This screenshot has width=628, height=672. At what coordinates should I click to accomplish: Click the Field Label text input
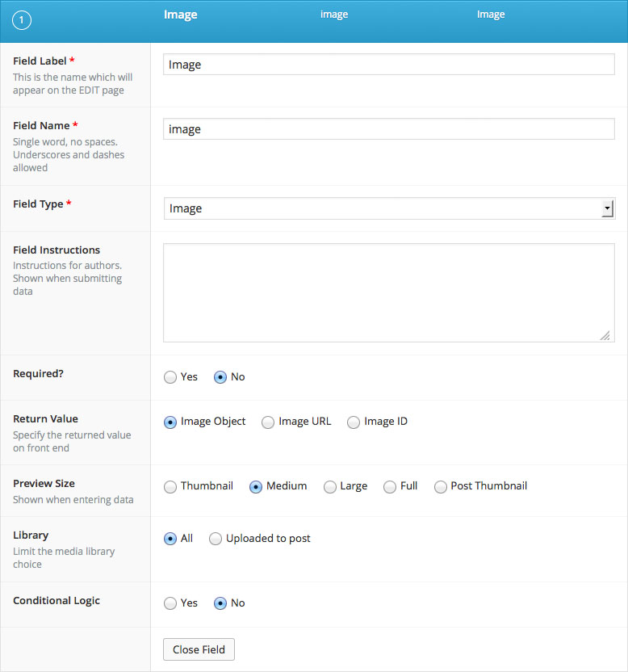coord(389,65)
